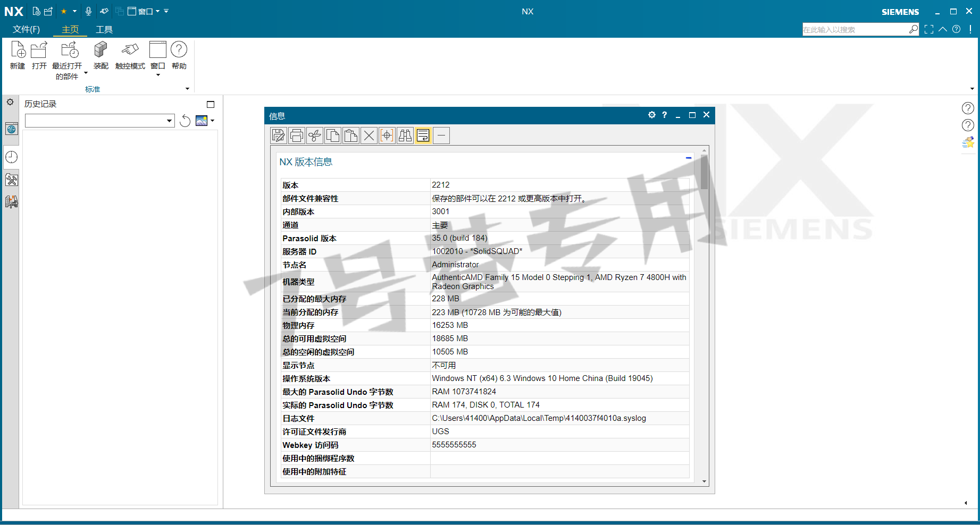Open ribbon options arrow at right end
The height and width of the screenshot is (525, 980).
972,89
